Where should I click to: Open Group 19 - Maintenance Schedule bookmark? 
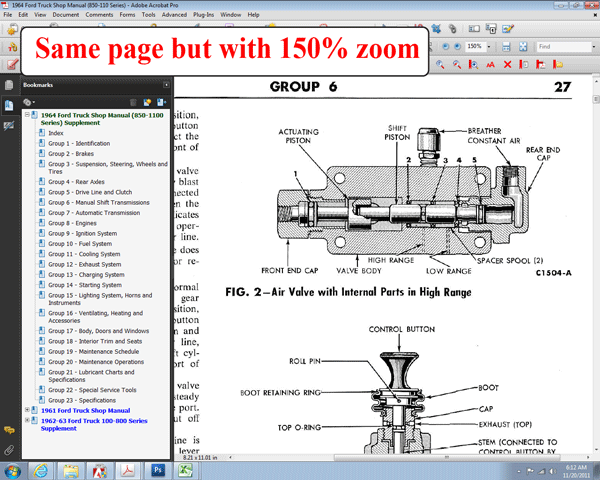94,351
